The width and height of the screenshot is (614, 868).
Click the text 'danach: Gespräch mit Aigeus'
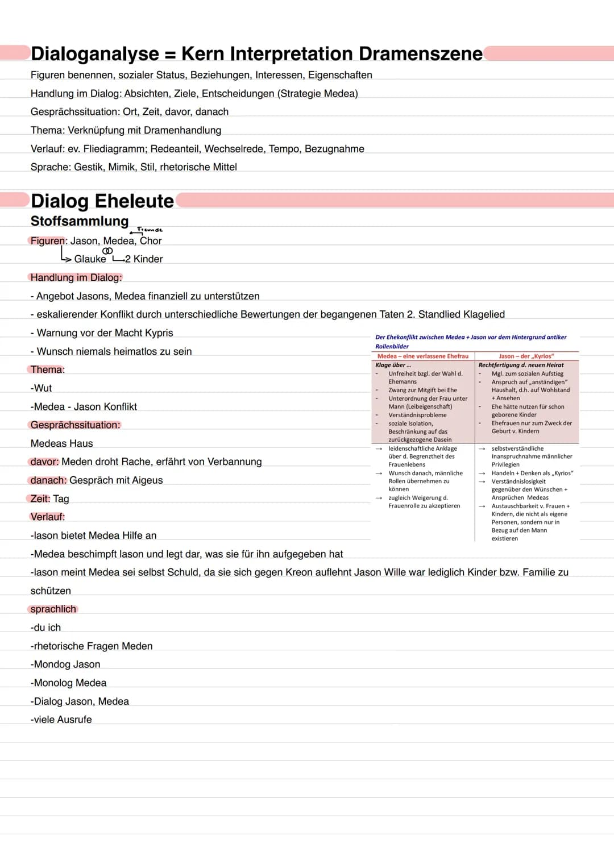click(97, 480)
